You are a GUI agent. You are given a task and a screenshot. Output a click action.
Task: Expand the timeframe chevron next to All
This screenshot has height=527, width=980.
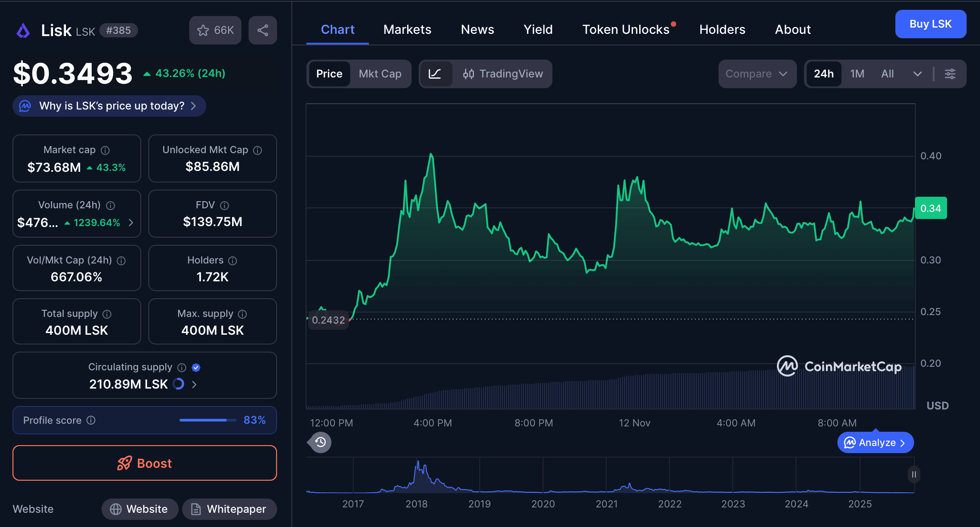tap(917, 74)
